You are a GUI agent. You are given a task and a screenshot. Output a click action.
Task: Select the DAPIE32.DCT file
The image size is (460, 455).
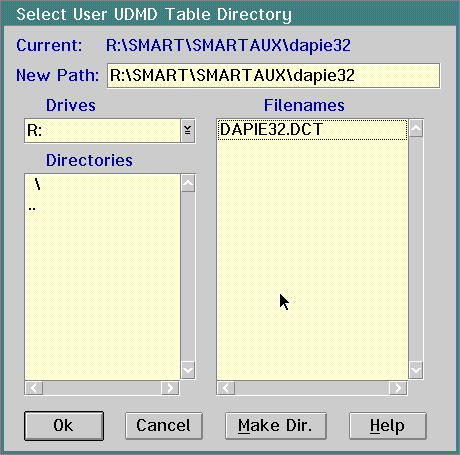pyautogui.click(x=312, y=129)
